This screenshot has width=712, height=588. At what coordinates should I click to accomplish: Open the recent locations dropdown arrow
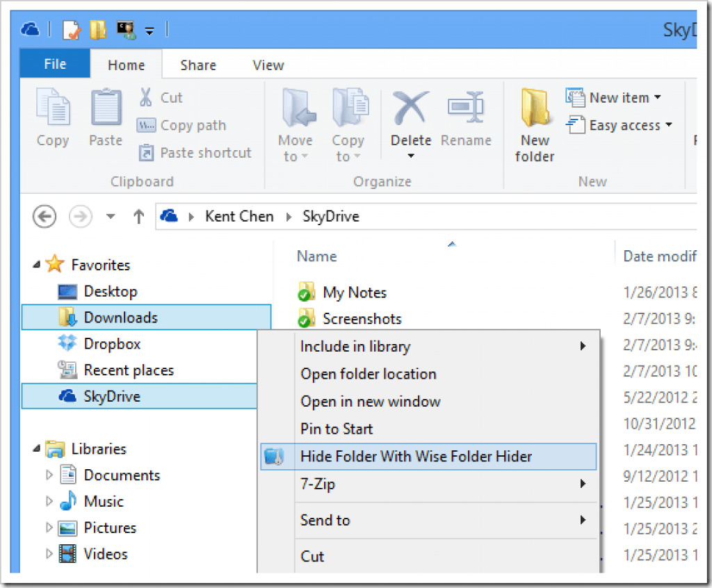(111, 217)
